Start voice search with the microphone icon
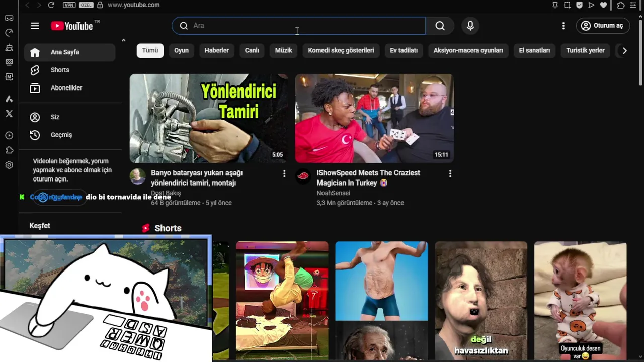 pyautogui.click(x=470, y=26)
